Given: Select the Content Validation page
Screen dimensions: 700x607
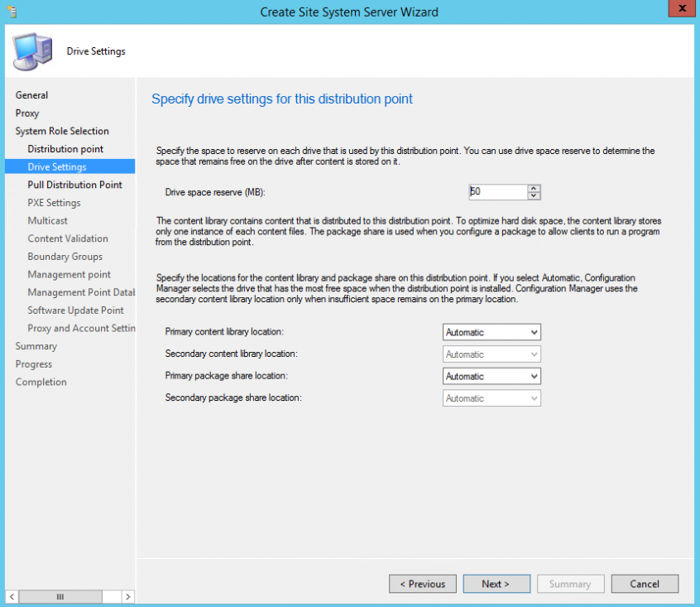Looking at the screenshot, I should [x=69, y=238].
